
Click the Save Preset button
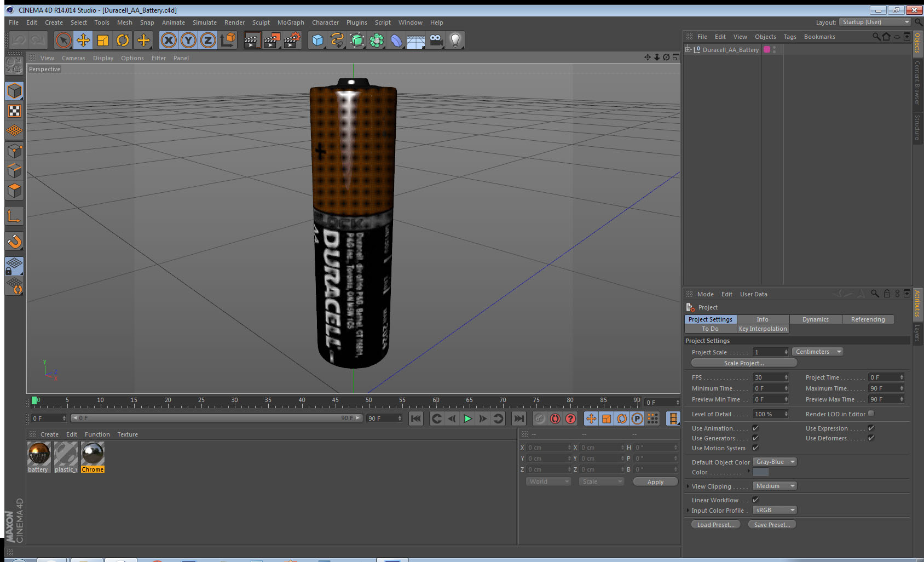[772, 524]
